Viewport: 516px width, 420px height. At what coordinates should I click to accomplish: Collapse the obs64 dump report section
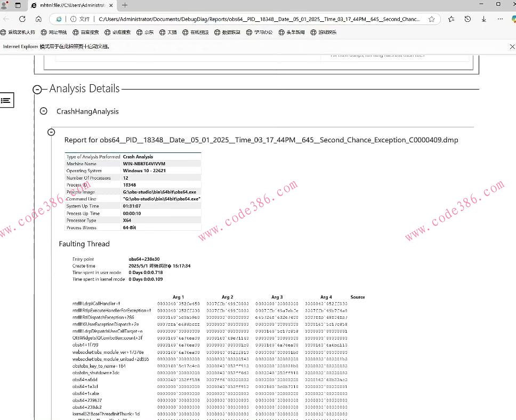click(x=51, y=132)
